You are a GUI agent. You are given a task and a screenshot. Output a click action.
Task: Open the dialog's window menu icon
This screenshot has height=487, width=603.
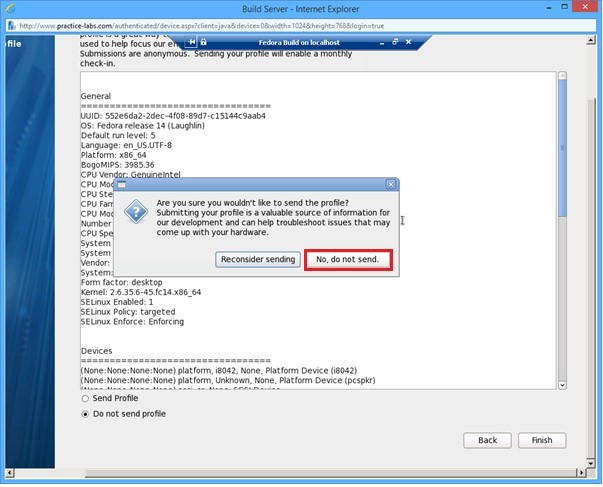click(122, 185)
